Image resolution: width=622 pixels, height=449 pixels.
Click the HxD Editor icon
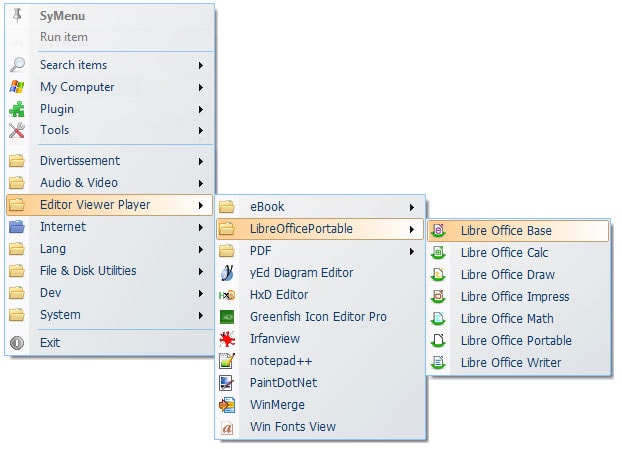click(227, 295)
